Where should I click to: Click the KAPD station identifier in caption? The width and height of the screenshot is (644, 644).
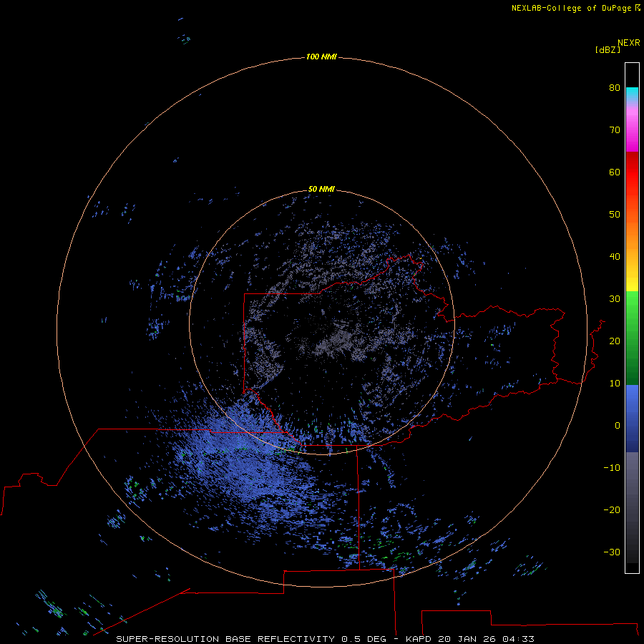click(418, 639)
